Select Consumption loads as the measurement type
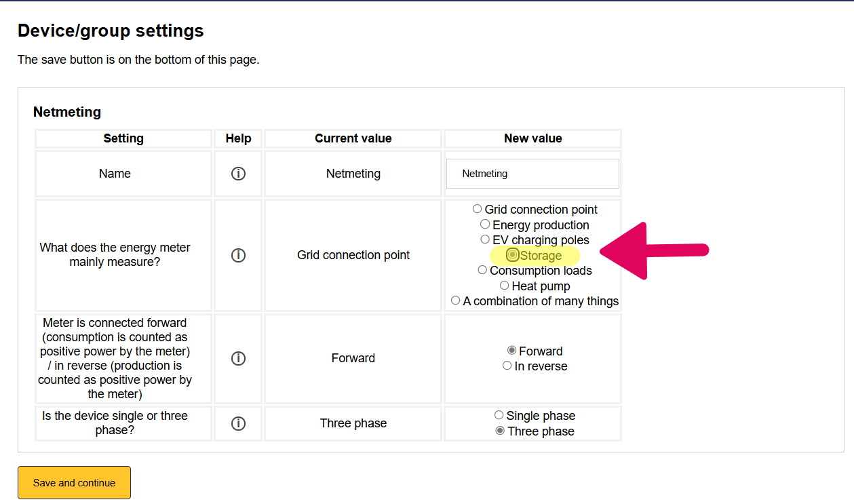Image resolution: width=854 pixels, height=504 pixels. click(482, 270)
